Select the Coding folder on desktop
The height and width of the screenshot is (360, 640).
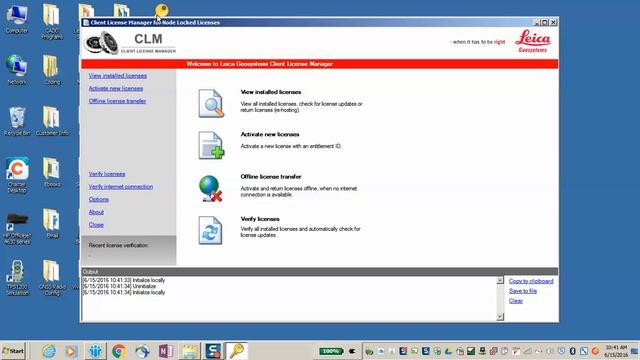tap(52, 70)
